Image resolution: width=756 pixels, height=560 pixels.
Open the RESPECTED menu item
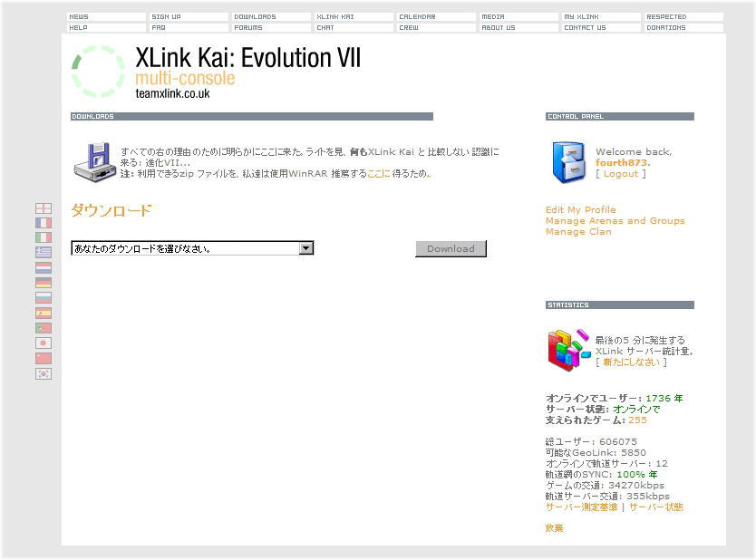pyautogui.click(x=683, y=17)
